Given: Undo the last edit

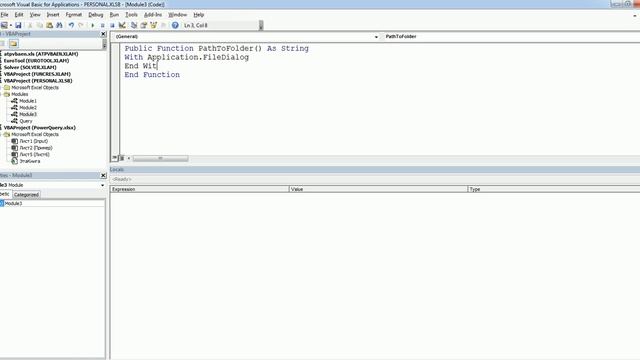Looking at the screenshot, I should (x=71, y=25).
